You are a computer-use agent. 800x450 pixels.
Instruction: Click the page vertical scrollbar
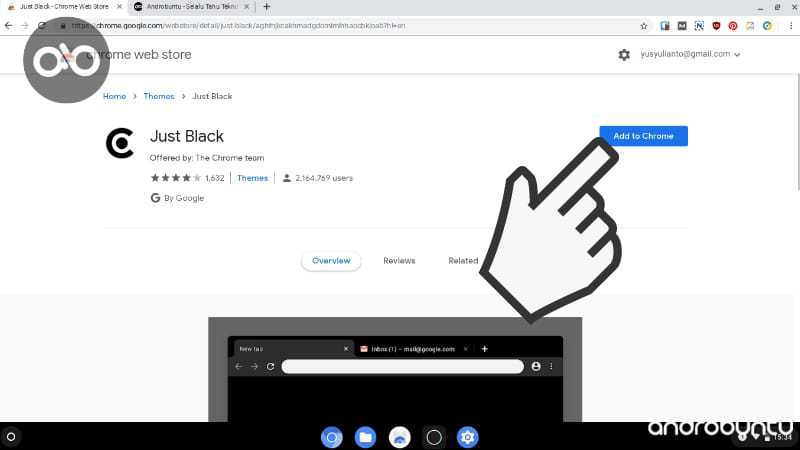pos(797,133)
